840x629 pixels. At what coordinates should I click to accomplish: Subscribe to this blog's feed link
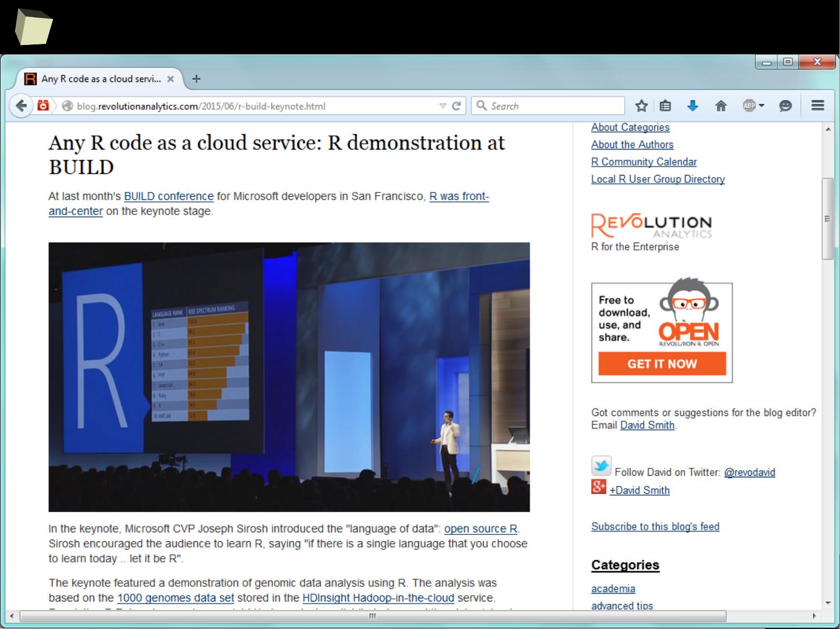point(655,526)
